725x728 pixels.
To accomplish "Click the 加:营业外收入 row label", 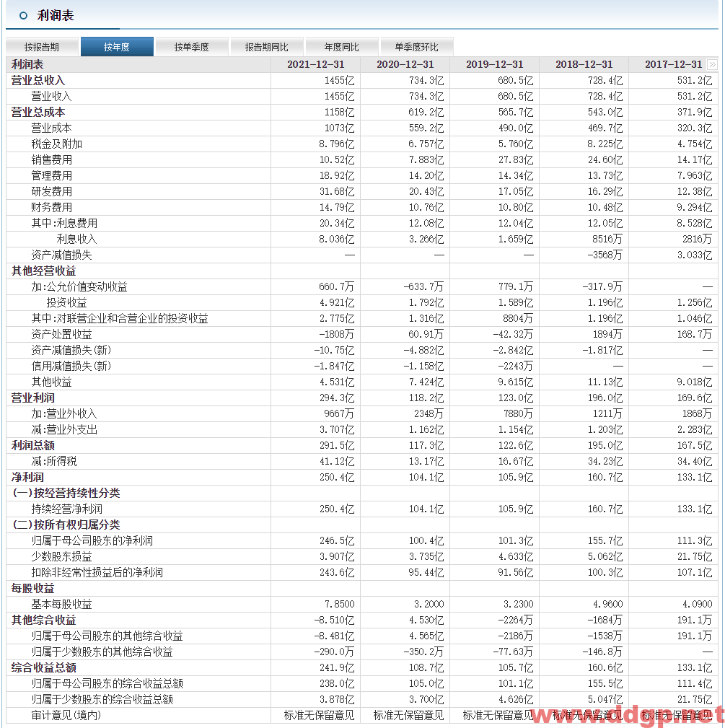I will click(64, 413).
